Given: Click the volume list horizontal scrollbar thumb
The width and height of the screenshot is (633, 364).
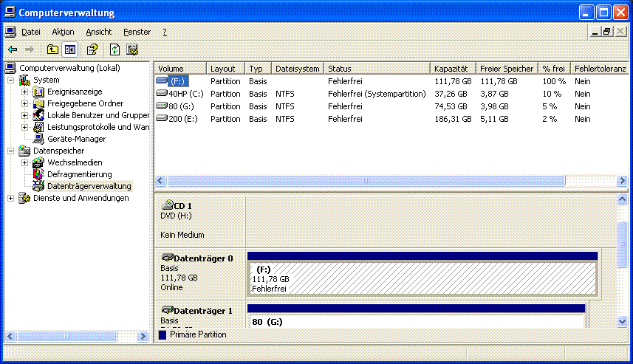Looking at the screenshot, I should [366, 180].
